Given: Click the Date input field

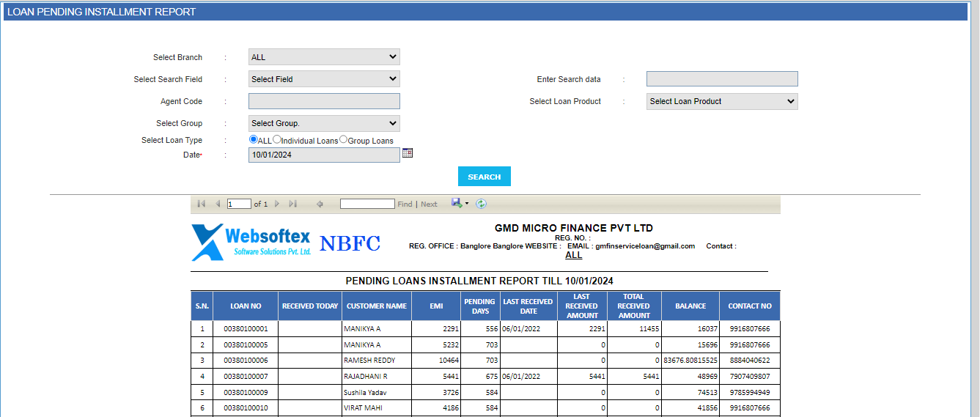Looking at the screenshot, I should point(324,155).
